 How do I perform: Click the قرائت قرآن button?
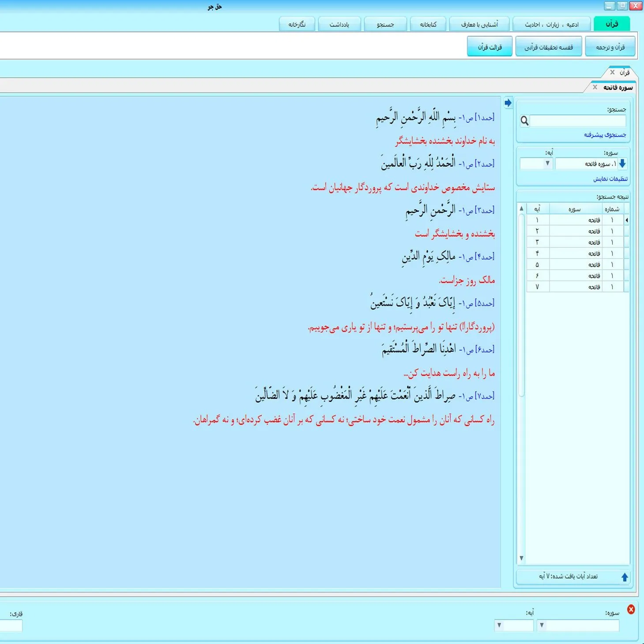point(490,47)
